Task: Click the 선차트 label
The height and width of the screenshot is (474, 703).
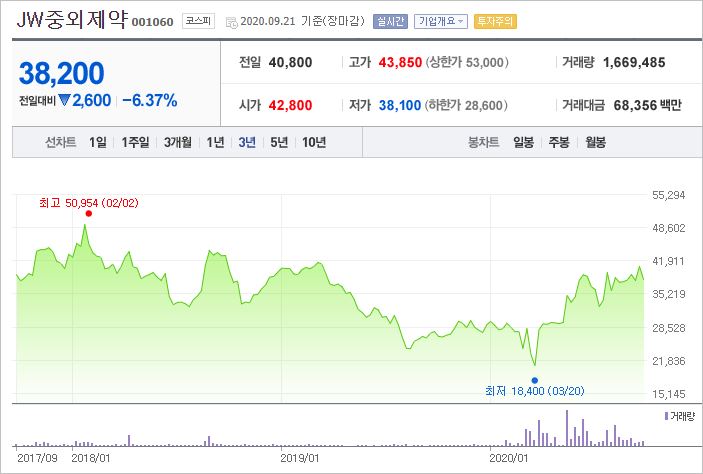Action: (x=61, y=142)
